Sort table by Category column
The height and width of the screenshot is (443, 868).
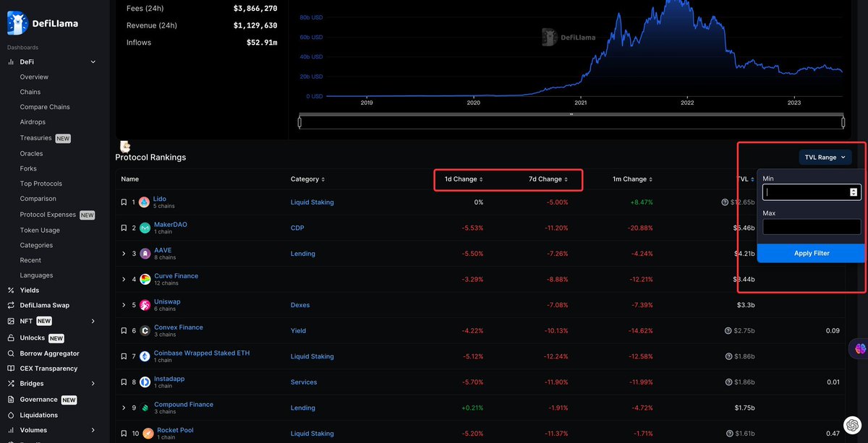point(307,179)
